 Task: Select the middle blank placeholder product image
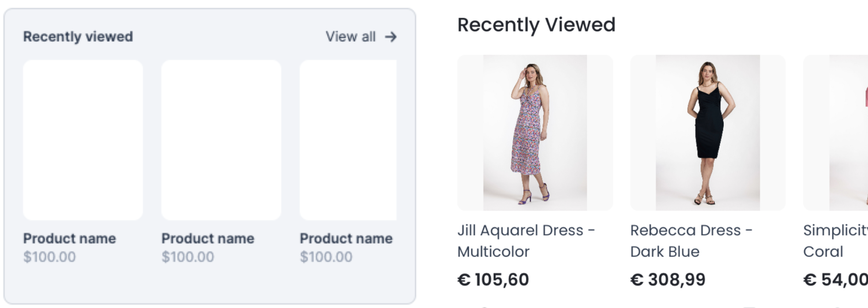coord(221,140)
